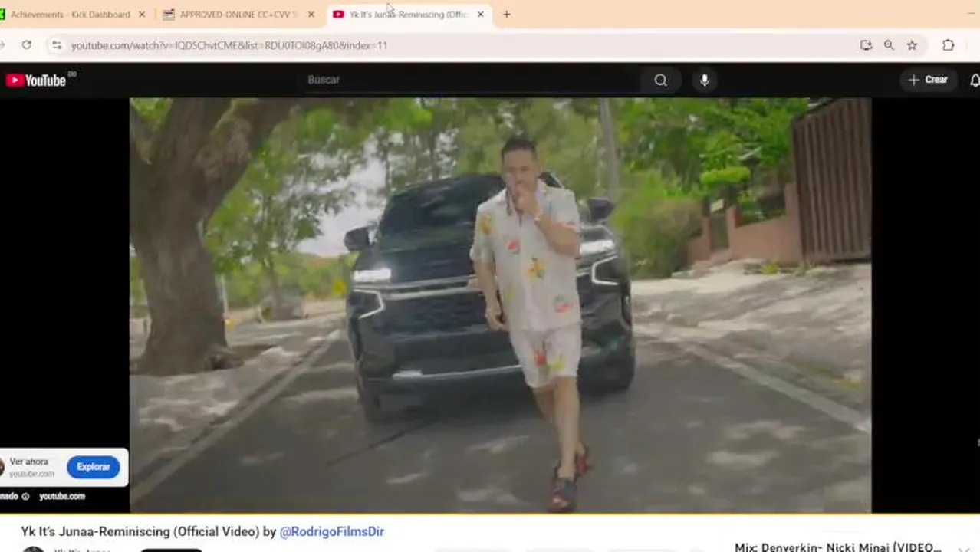Screen dimensions: 980x552
Task: Switch to the Achievements - Kick Dashboard tab
Action: 69,15
